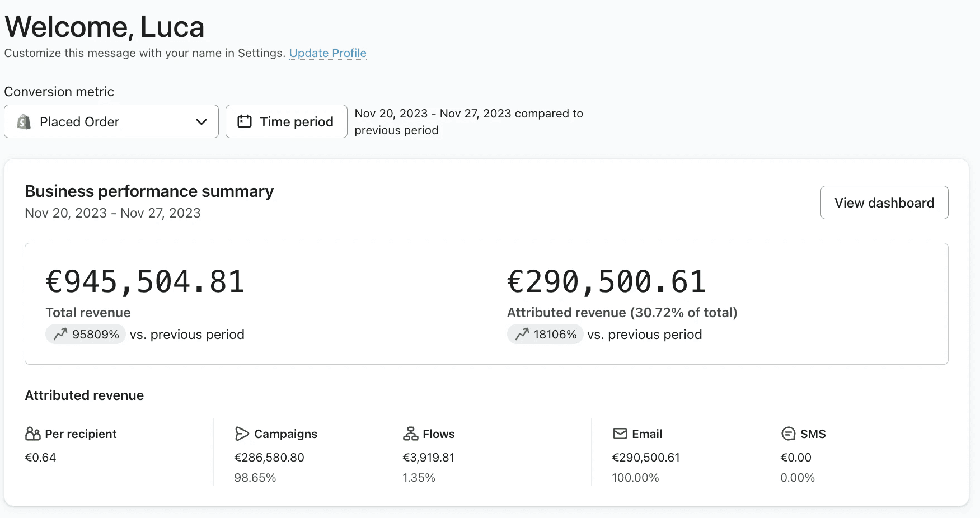Click the Shopify bag icon in Placed Order
This screenshot has height=518, width=980.
click(x=24, y=121)
